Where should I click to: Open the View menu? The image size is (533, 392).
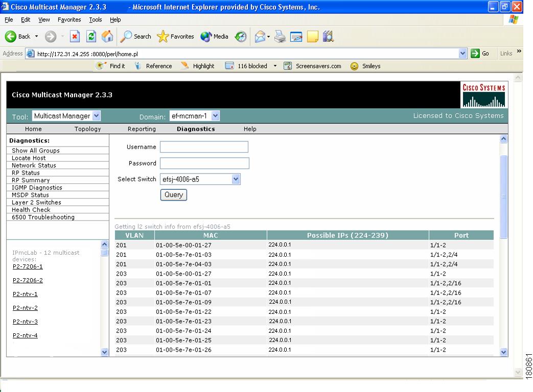click(44, 20)
